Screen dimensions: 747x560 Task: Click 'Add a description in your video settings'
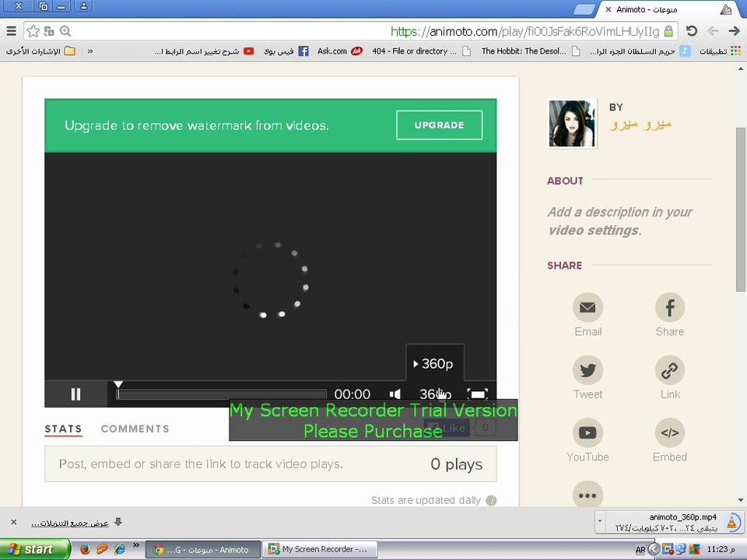[x=619, y=221]
